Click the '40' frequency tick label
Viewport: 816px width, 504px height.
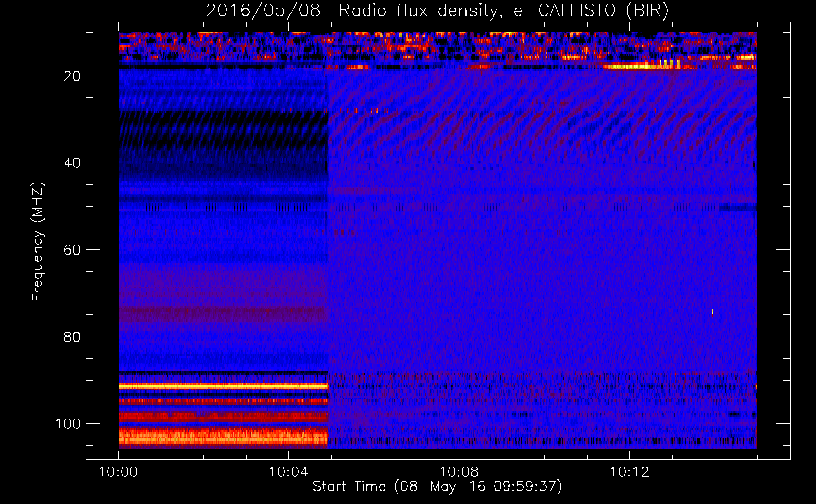coord(73,163)
